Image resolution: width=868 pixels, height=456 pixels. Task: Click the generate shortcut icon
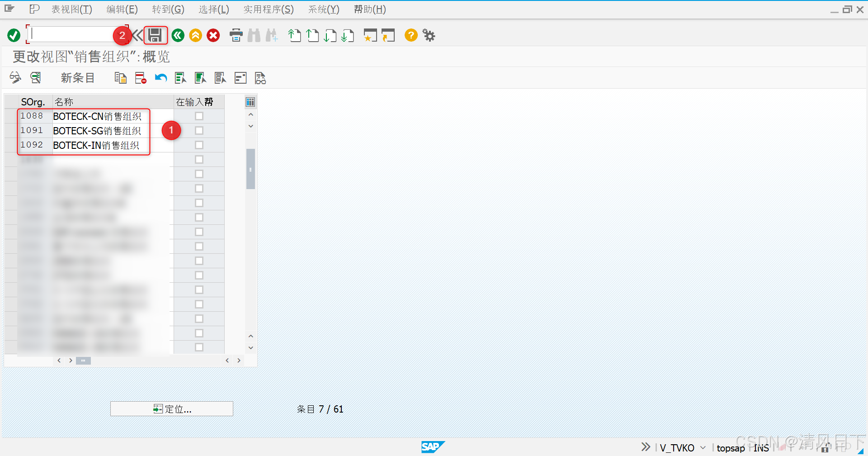click(388, 35)
